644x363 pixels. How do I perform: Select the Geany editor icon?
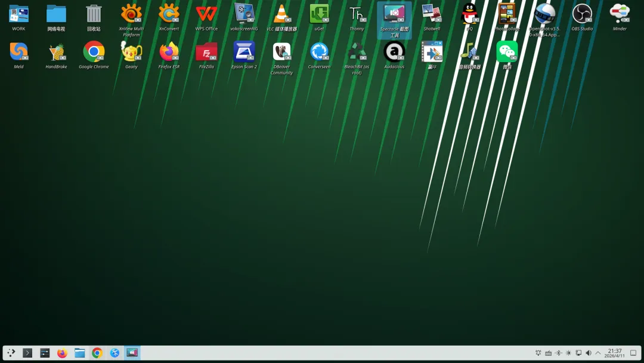131,52
